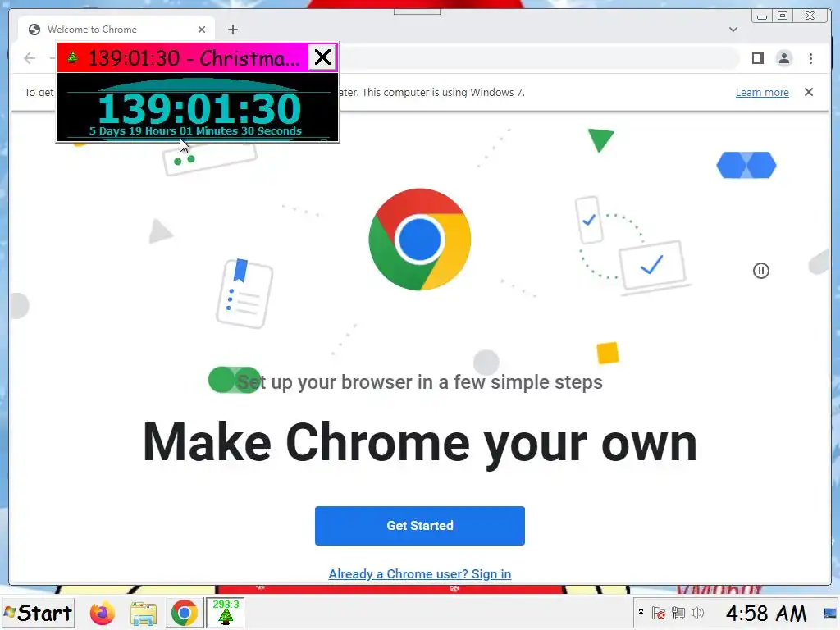Open File Explorer from the taskbar
The width and height of the screenshot is (840, 630).
click(144, 614)
